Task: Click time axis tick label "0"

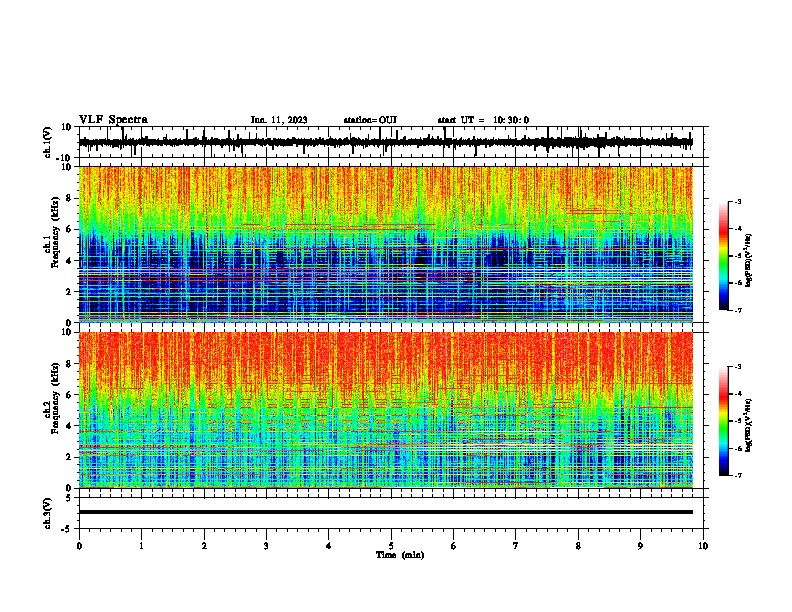Action: [79, 546]
